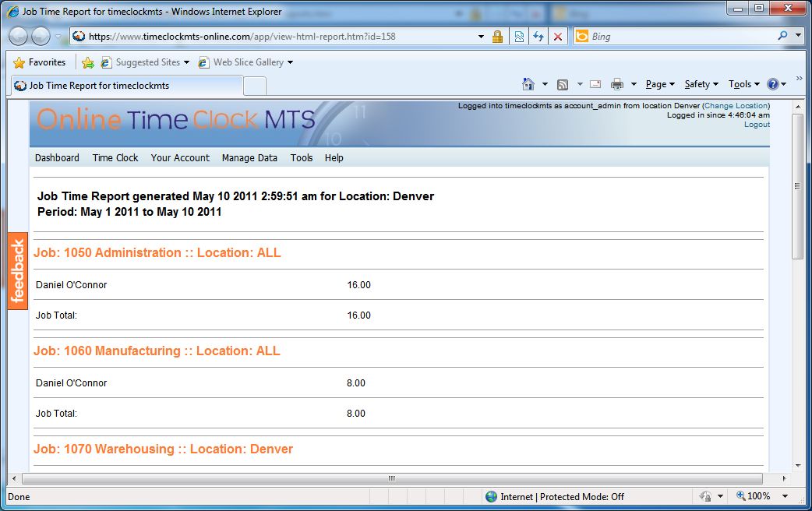Screen dimensions: 812x511
Task: Click the Job: 1060 Manufacturing heading
Action: coord(157,351)
